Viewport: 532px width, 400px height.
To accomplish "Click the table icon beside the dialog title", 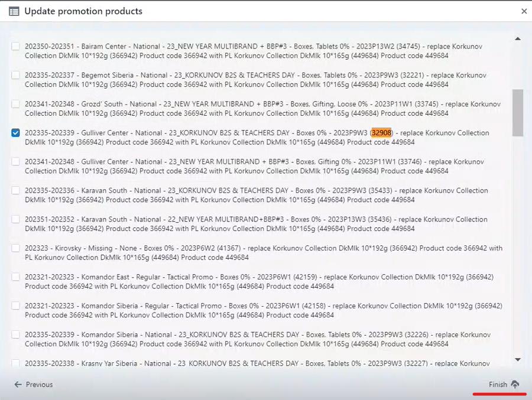I will tap(14, 12).
